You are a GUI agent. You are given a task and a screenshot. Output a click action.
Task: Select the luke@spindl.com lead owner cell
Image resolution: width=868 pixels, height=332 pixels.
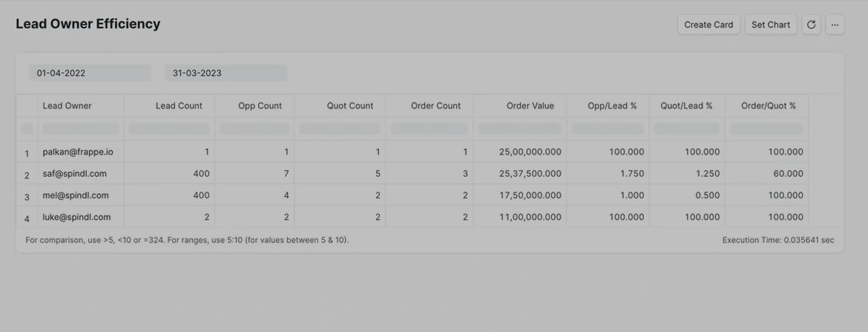[x=76, y=217]
